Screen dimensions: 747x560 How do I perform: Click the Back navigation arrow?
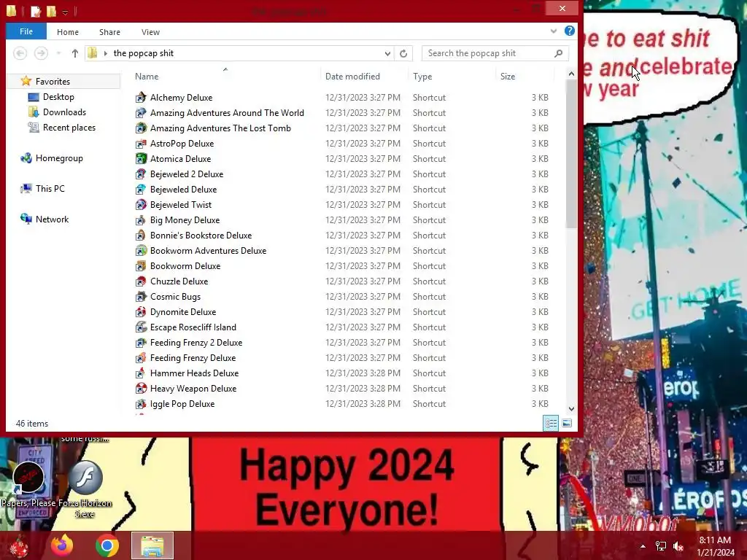click(x=20, y=53)
